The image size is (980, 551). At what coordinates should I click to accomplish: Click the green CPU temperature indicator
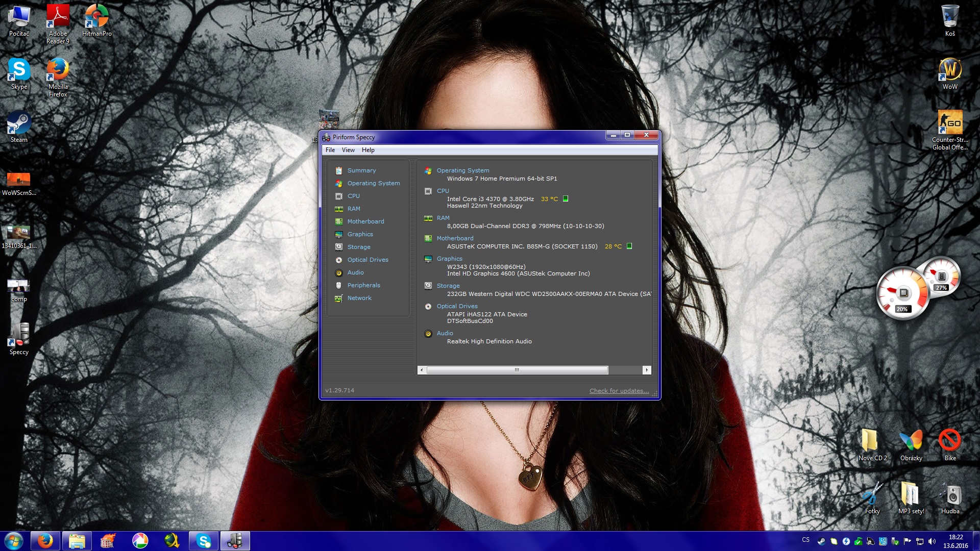[566, 199]
